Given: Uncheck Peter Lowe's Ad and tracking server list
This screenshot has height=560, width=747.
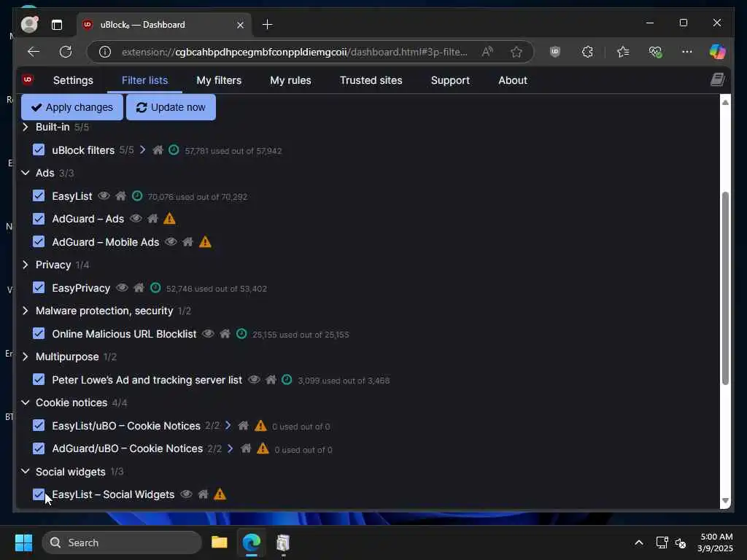Looking at the screenshot, I should click(x=39, y=379).
